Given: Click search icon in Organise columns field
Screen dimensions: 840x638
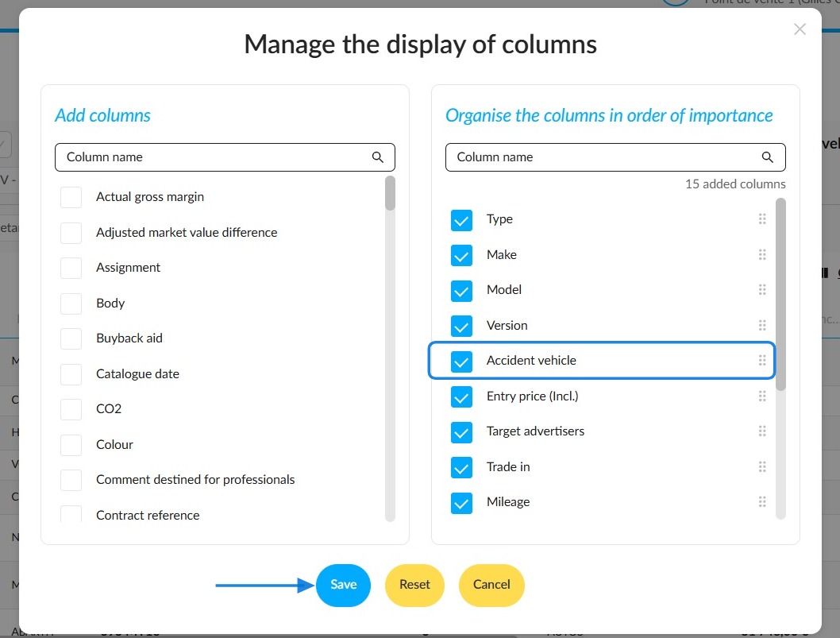Looking at the screenshot, I should click(x=767, y=157).
